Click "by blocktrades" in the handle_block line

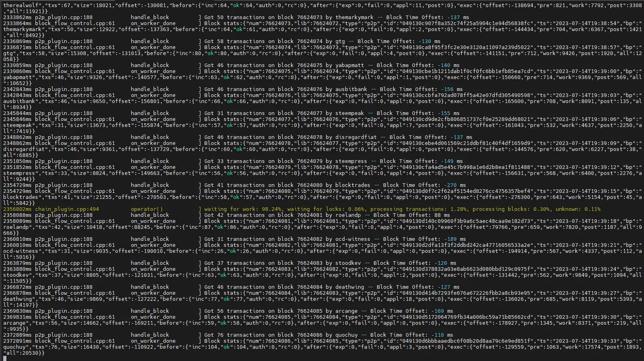point(348,185)
